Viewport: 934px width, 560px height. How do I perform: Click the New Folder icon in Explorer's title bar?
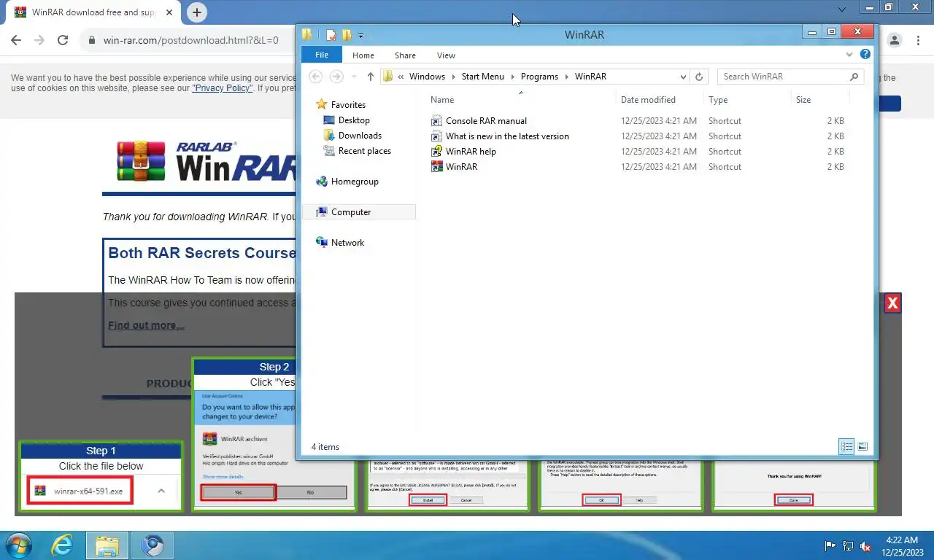(x=347, y=34)
